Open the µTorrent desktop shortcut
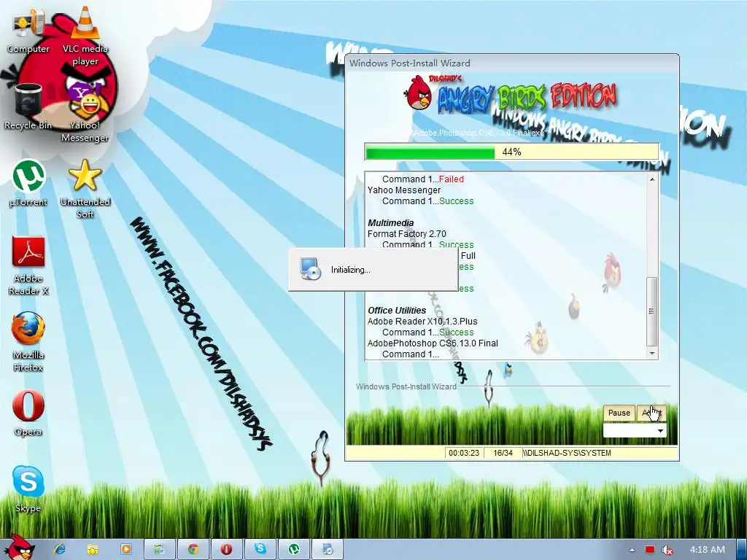 (28, 183)
